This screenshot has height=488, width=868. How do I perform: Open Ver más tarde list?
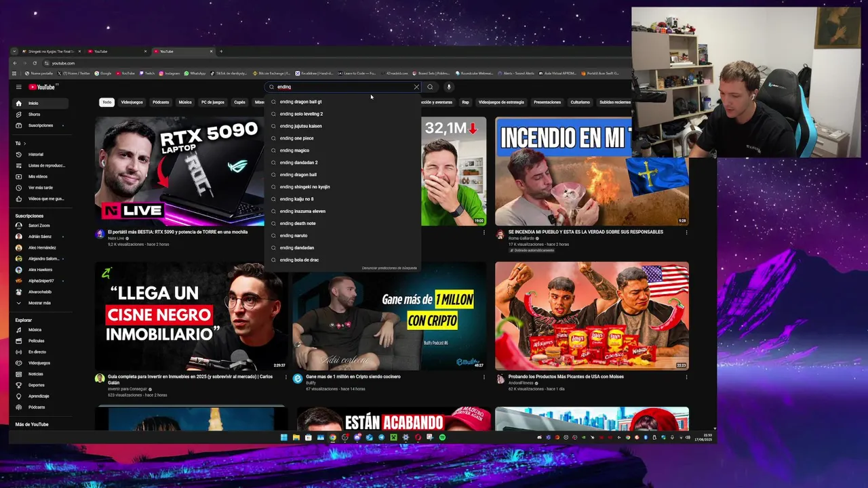coord(41,188)
